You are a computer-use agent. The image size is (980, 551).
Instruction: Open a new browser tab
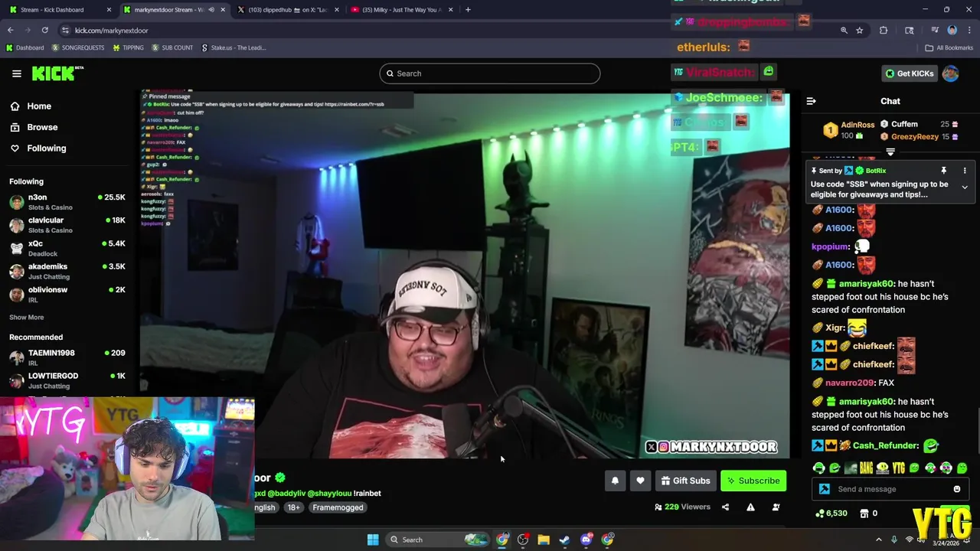(x=468, y=10)
